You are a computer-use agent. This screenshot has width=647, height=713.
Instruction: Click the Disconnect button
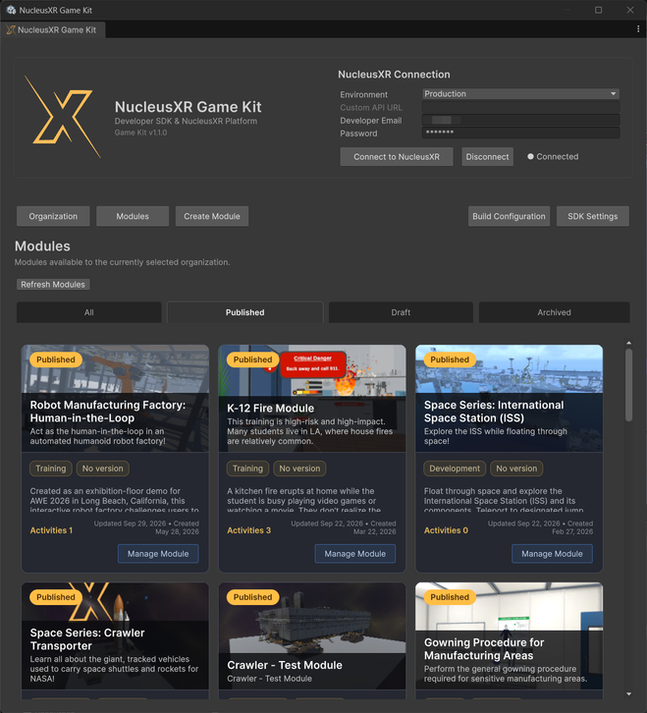487,156
